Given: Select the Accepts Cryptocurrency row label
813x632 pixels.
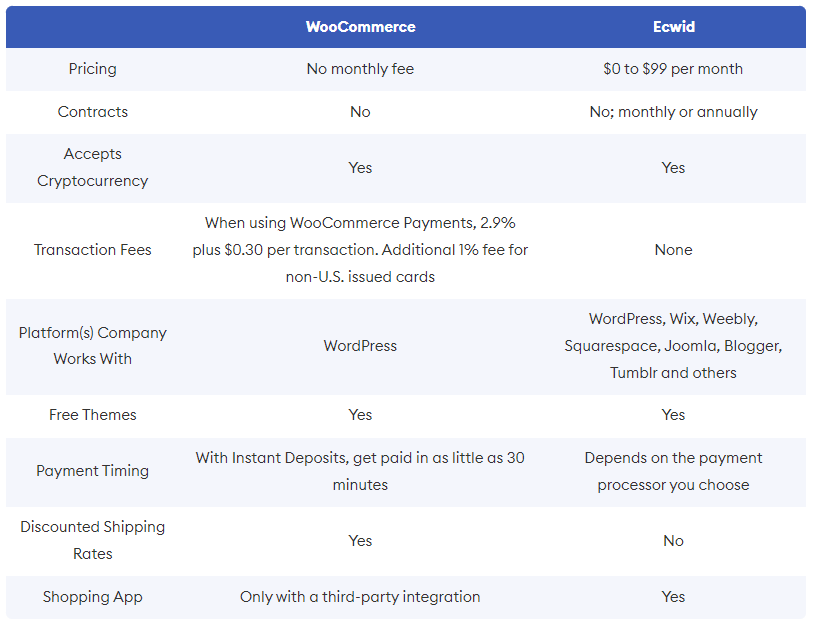Looking at the screenshot, I should click(93, 167).
